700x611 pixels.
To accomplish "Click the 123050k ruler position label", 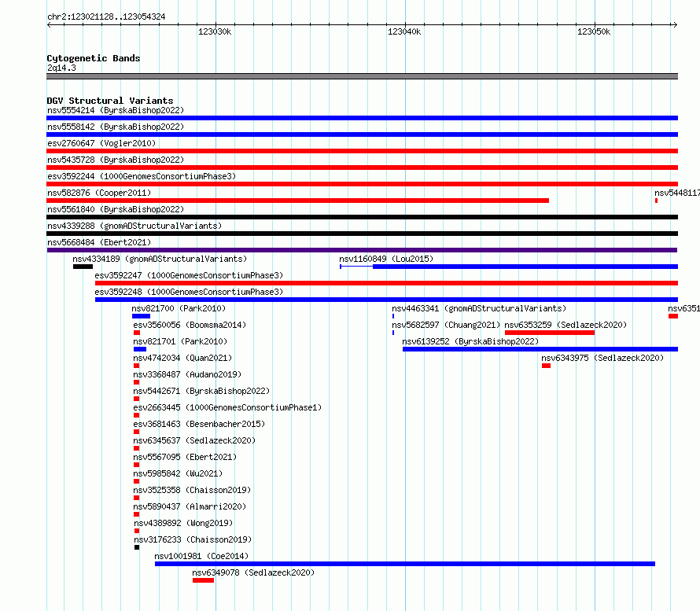I will point(594,31).
